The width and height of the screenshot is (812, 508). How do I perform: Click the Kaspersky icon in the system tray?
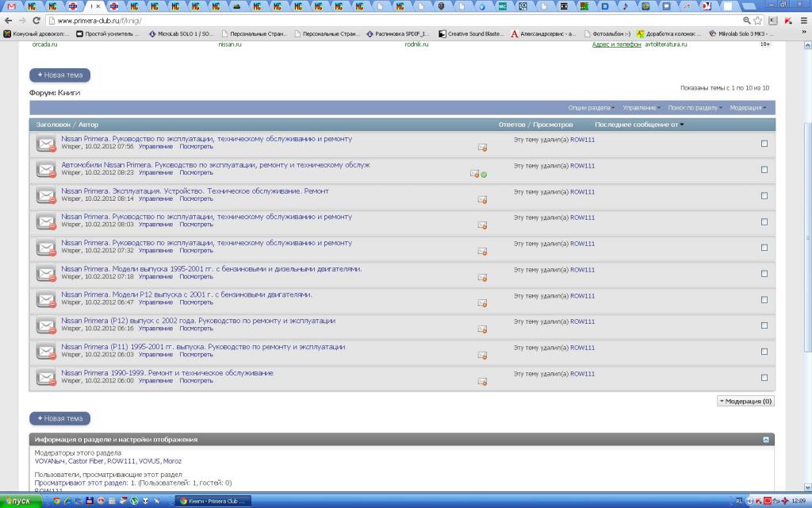pos(759,502)
